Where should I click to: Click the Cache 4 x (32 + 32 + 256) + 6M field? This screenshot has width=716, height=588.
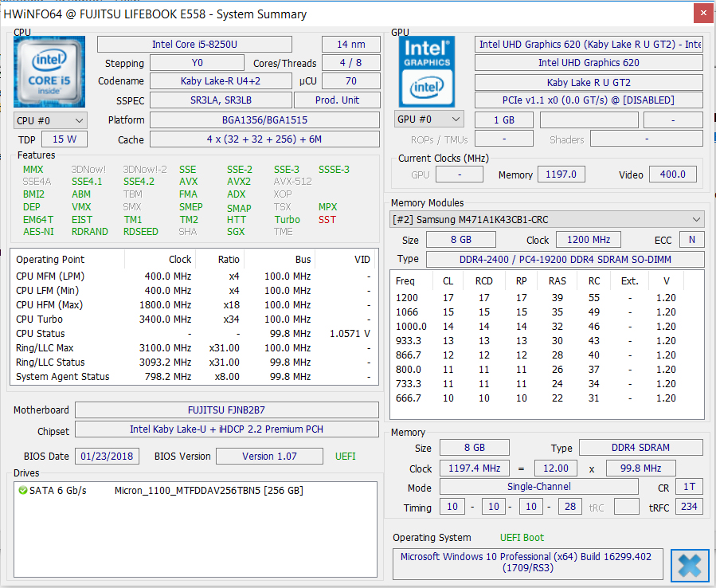coord(265,139)
